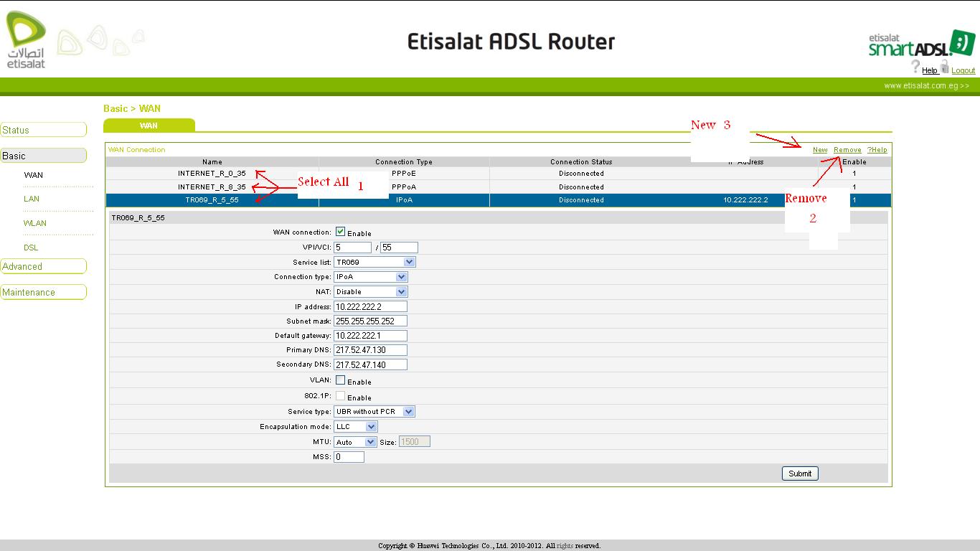Open the NAT dropdown
Image resolution: width=980 pixels, height=551 pixels.
371,292
